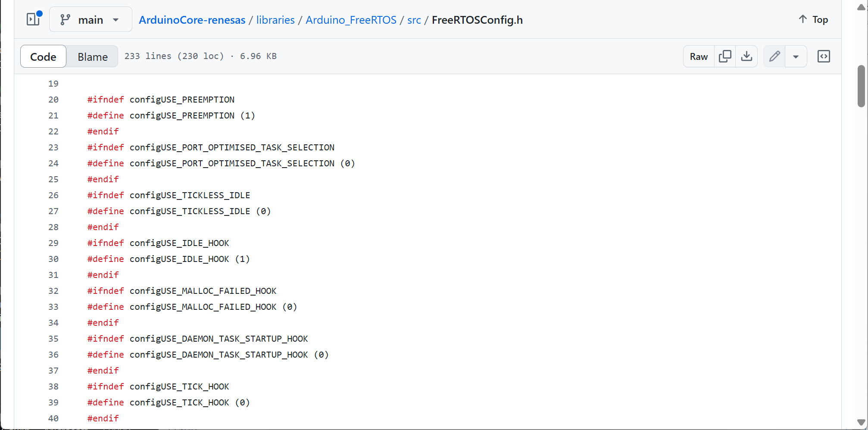Jump to Top with the arrow icon
Image resolution: width=868 pixels, height=430 pixels.
tap(802, 19)
